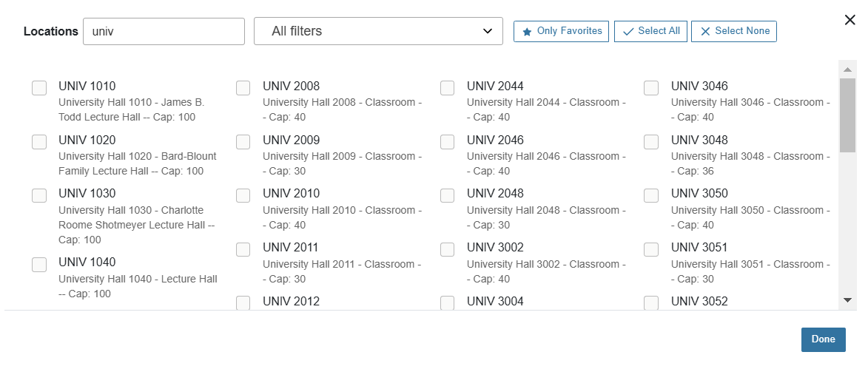Click the UNIV 3002 location label
Screen dimensions: 868x369
[495, 248]
